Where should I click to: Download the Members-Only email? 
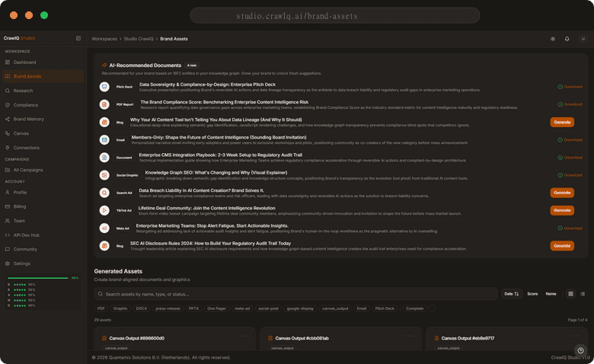coord(570,140)
